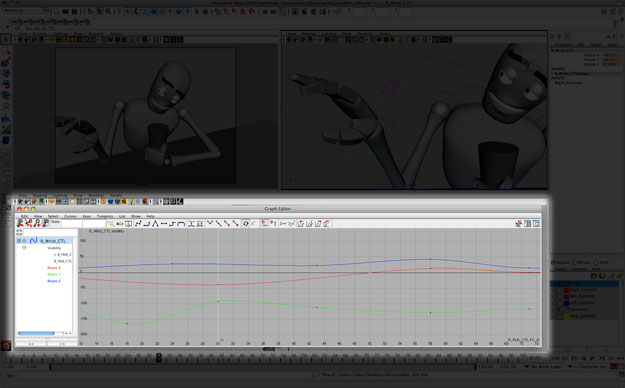Viewport: 625px width, 388px height.
Task: Apply Flat tangents icon in Graph Editor
Action: coord(163,224)
